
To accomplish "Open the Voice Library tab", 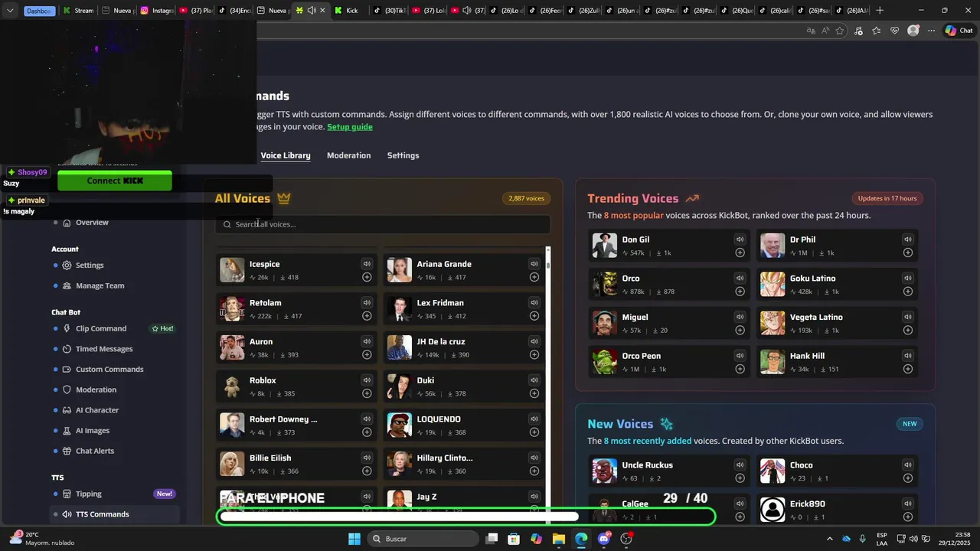I will tap(286, 155).
